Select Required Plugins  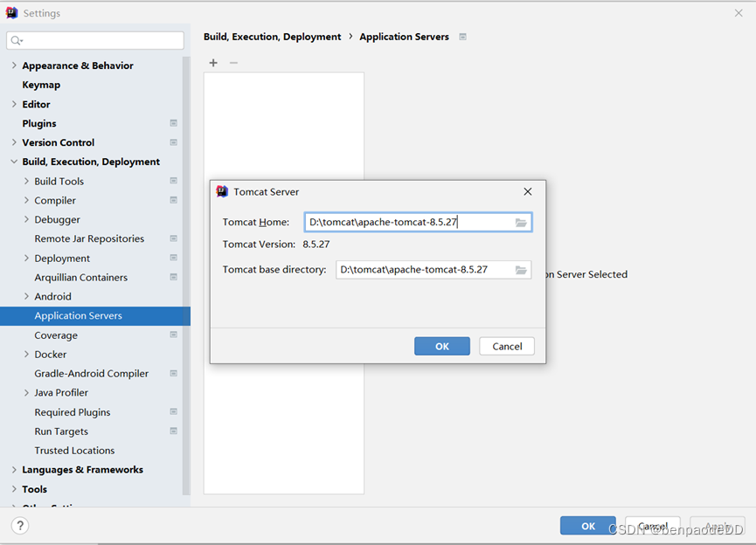(x=73, y=412)
